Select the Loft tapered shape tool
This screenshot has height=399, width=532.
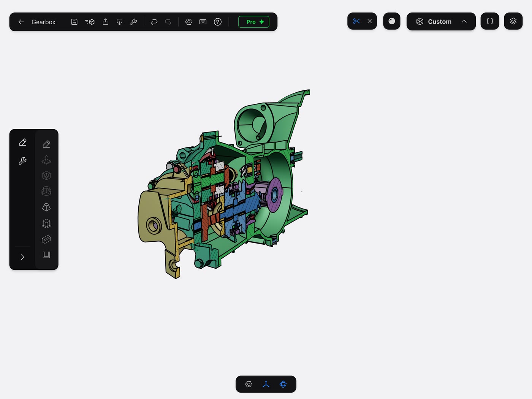point(46,207)
